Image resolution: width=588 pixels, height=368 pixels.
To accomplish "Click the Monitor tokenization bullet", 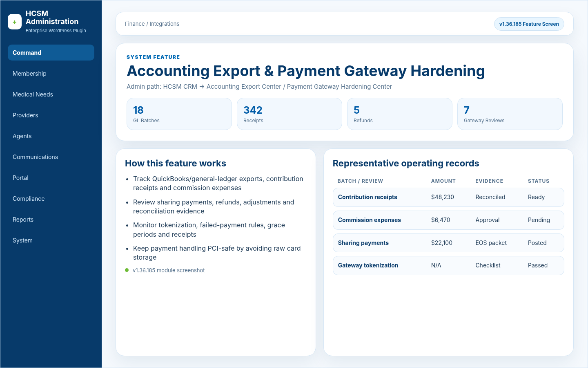I will click(x=209, y=230).
